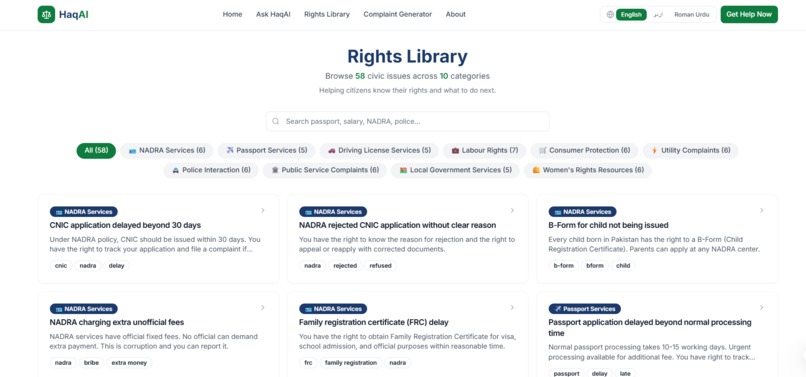Screen dimensions: 806x377
Task: Click the 'bribe' tag
Action: click(x=91, y=363)
